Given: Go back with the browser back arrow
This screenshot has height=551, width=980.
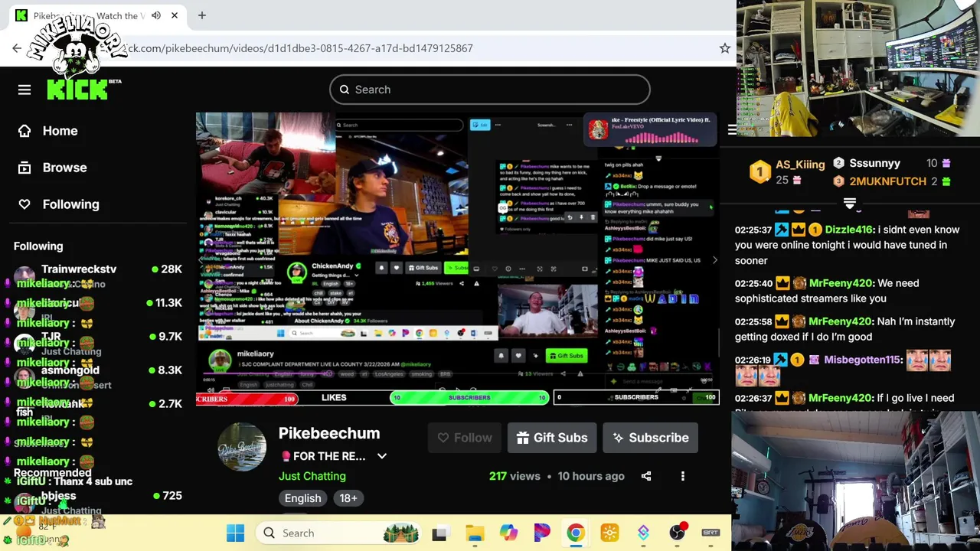Looking at the screenshot, I should tap(17, 48).
